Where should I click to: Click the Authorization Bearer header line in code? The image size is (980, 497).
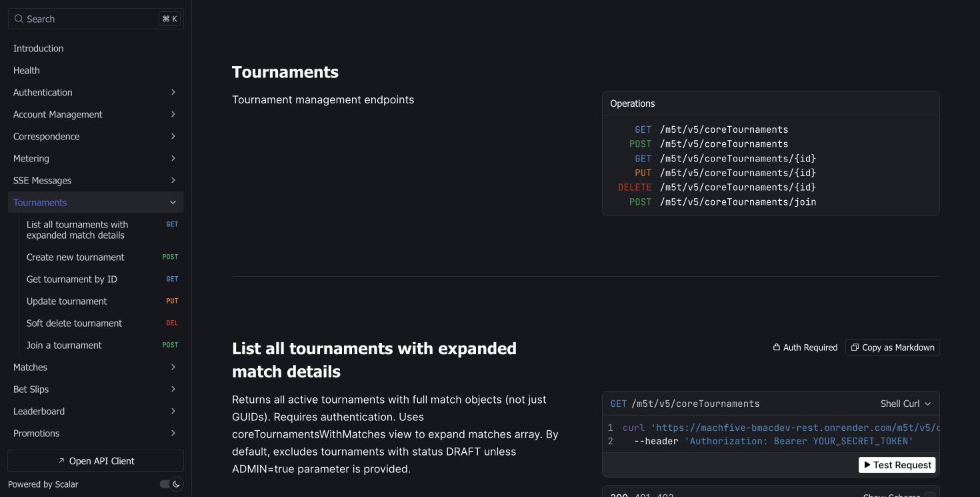(x=773, y=441)
